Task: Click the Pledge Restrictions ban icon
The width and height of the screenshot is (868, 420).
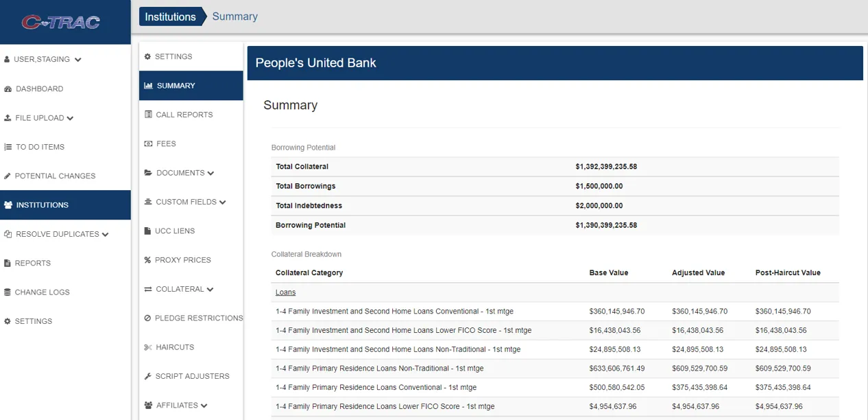Action: (x=147, y=318)
